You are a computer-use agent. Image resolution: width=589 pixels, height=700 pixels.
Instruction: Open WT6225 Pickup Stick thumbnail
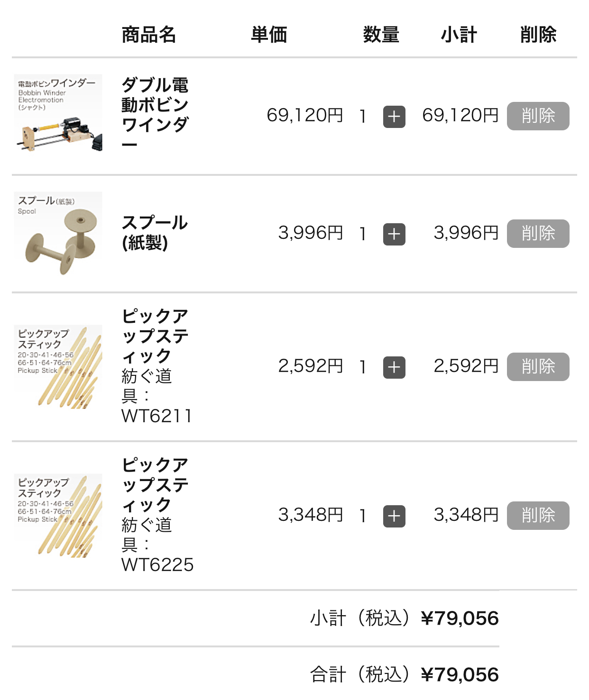click(58, 516)
